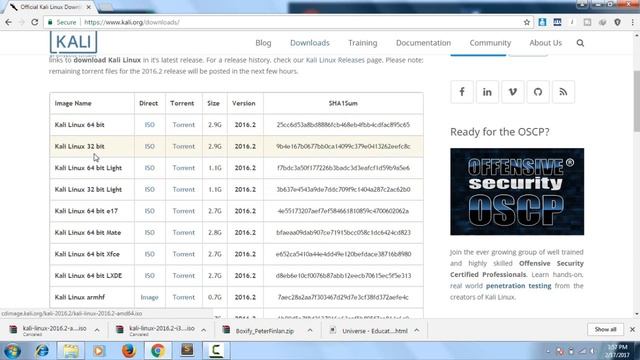Open the Boxify_PeterFinlan.zip download
This screenshot has height=360, width=640.
264,331
